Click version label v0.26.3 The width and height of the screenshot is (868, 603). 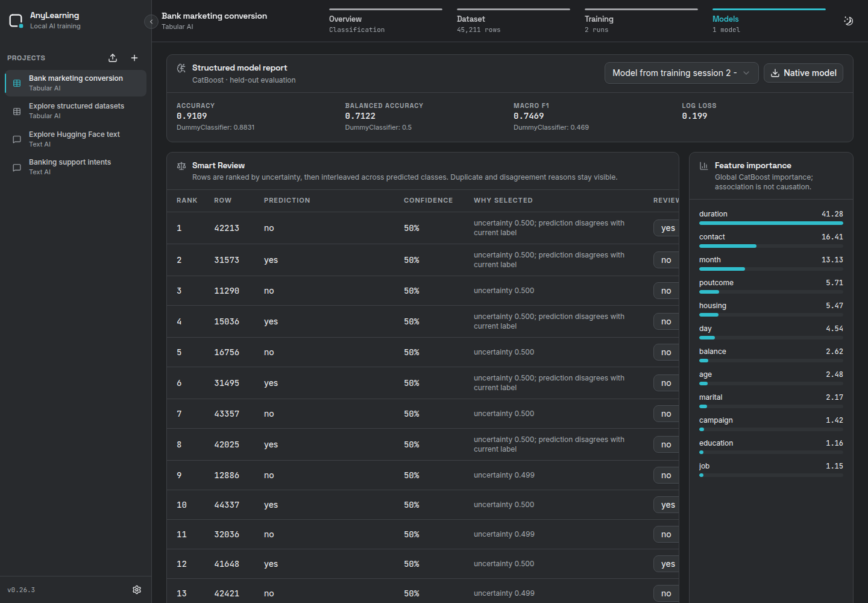21,590
